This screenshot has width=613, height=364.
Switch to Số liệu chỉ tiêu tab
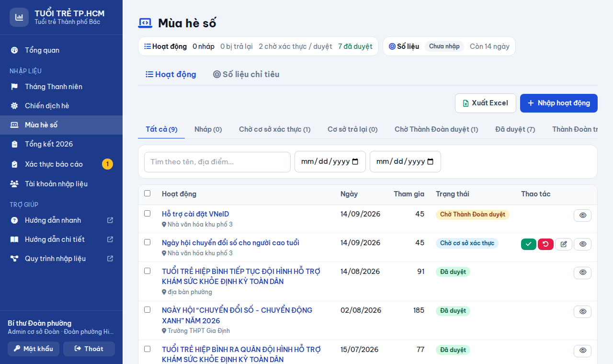coord(246,74)
